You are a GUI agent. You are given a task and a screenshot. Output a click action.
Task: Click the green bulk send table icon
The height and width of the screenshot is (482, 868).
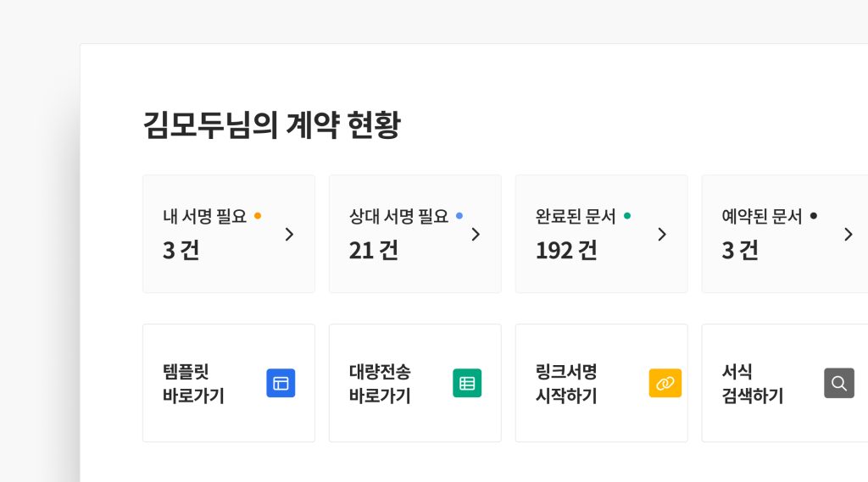(x=467, y=383)
